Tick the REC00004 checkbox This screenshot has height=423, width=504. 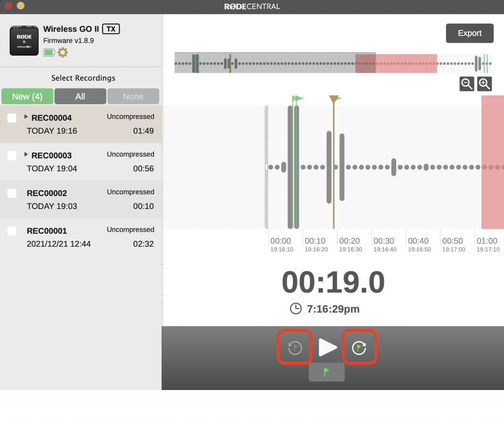(12, 118)
